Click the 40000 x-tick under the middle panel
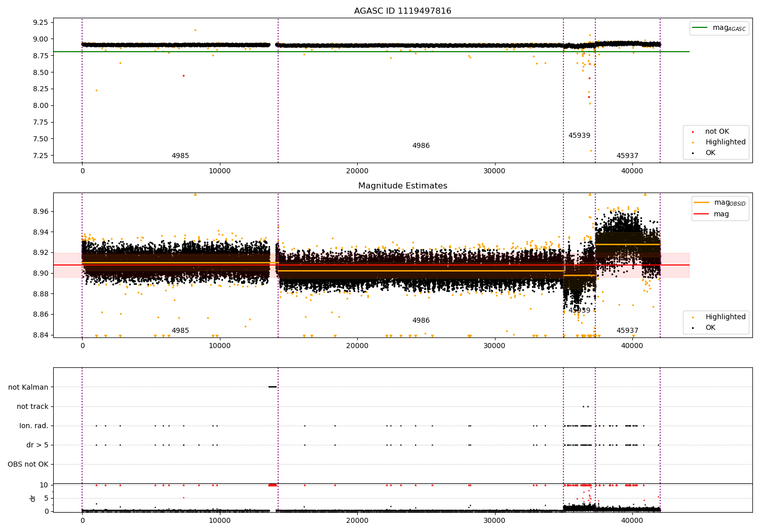 point(632,346)
